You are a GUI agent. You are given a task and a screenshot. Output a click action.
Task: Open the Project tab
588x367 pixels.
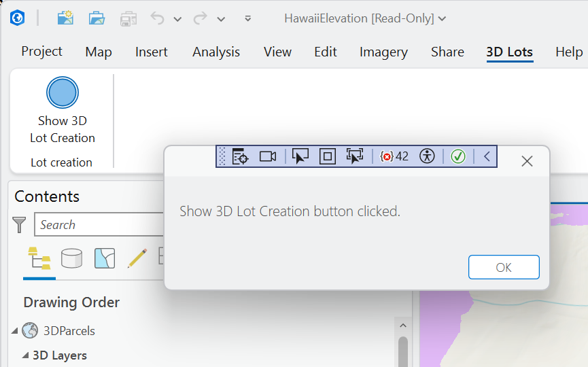pyautogui.click(x=41, y=52)
